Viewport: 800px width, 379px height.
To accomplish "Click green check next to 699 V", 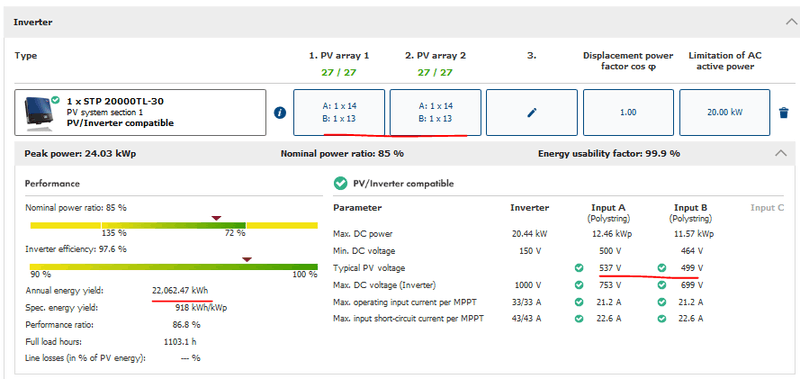I will (662, 285).
